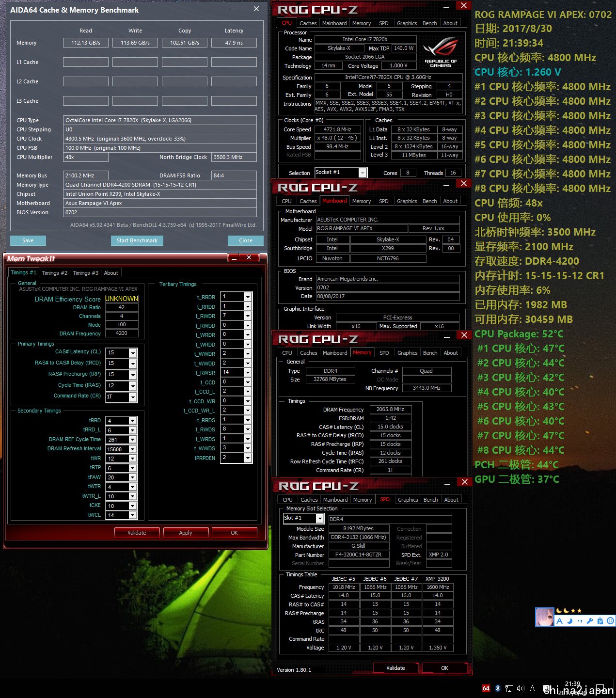Expand the t_RWDR tertiary timing dropdown

[x=248, y=316]
